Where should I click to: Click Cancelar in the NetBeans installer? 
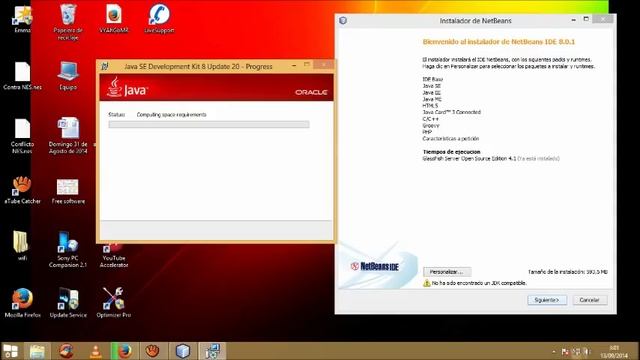(x=589, y=300)
